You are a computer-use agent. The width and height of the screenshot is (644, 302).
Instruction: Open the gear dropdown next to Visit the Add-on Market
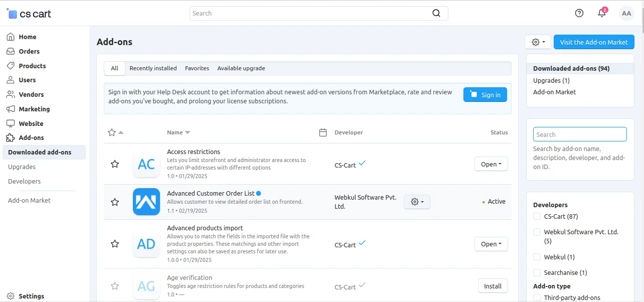(x=537, y=42)
